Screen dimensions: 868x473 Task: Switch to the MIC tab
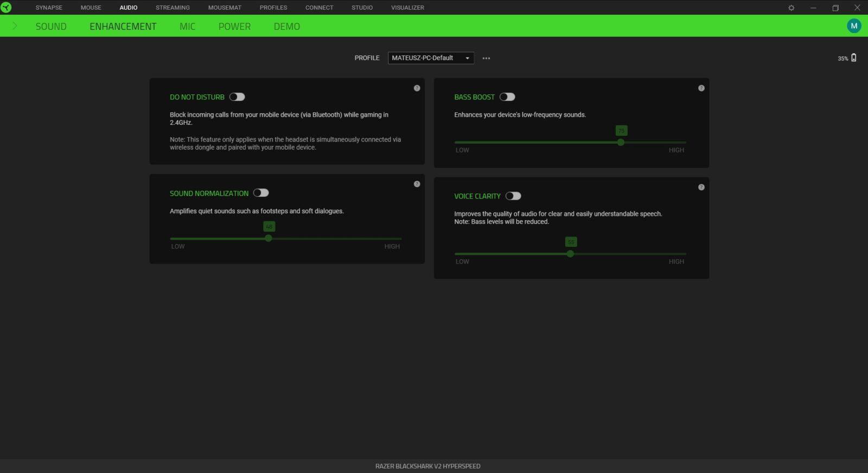(x=187, y=27)
